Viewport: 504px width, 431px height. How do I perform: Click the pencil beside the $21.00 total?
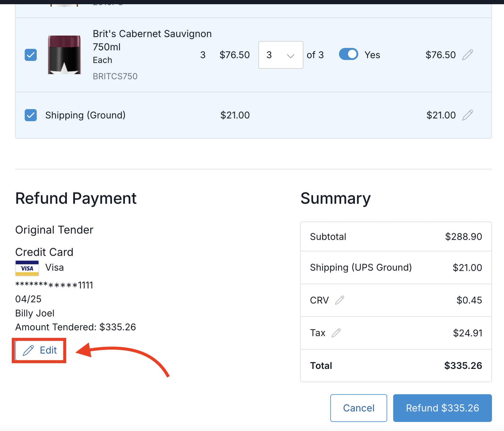468,115
